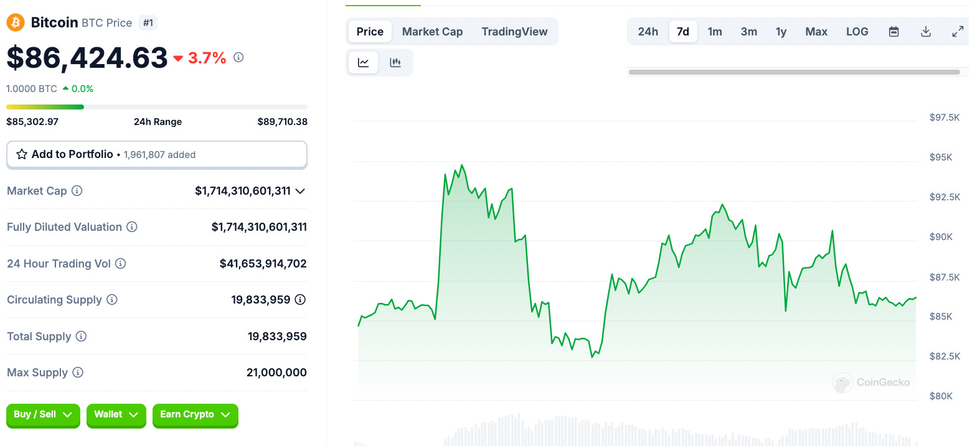Show Total Supply info icon
The height and width of the screenshot is (446, 980).
(x=81, y=337)
